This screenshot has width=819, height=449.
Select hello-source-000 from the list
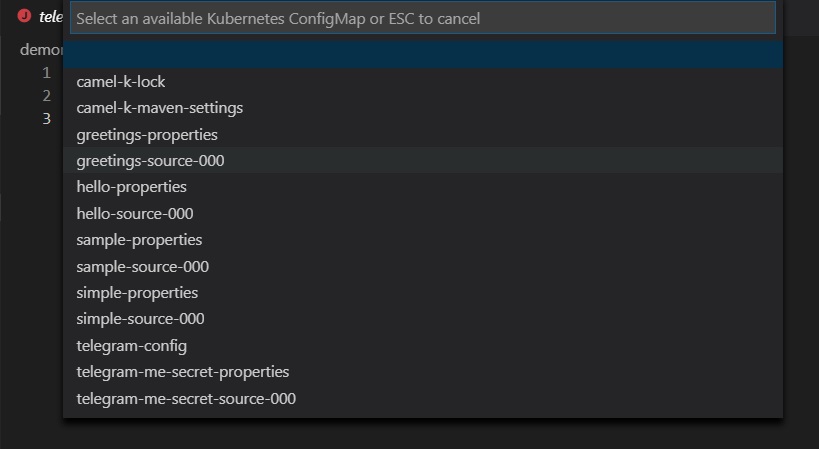coord(423,213)
